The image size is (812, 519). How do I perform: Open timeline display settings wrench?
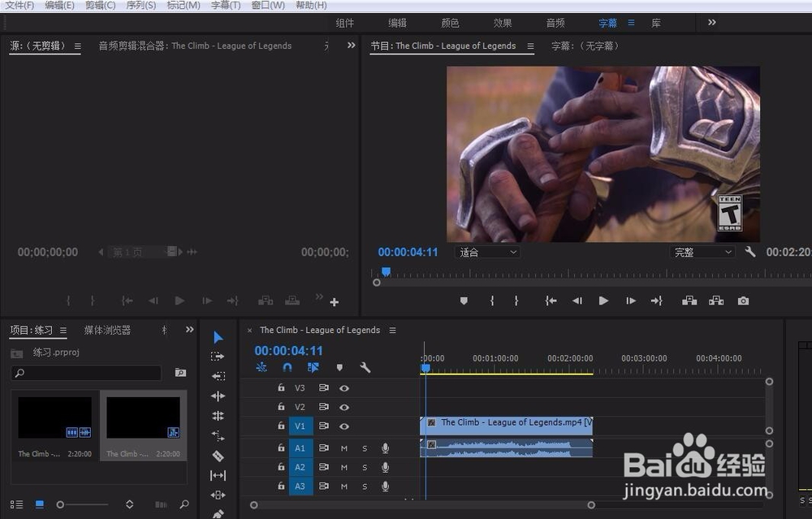[365, 367]
